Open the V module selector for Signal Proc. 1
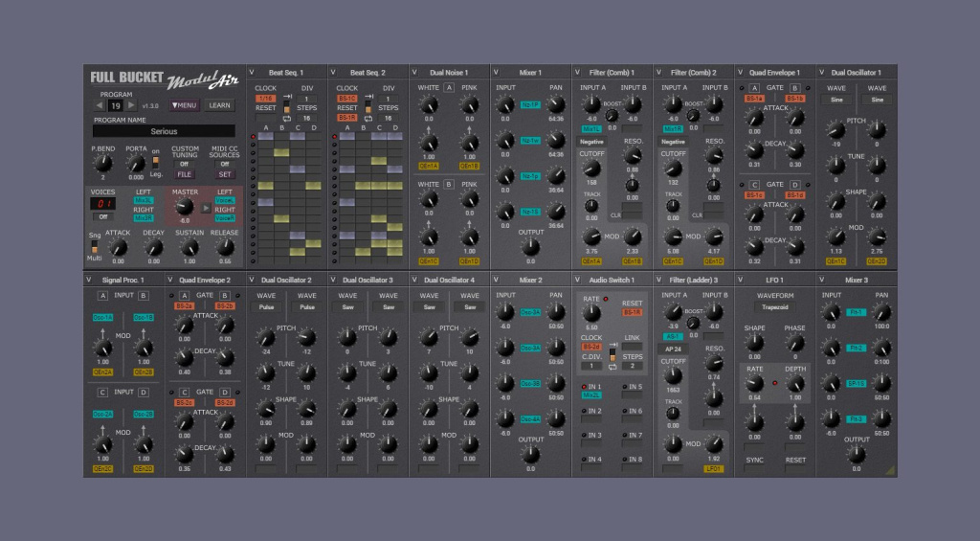 tap(89, 280)
